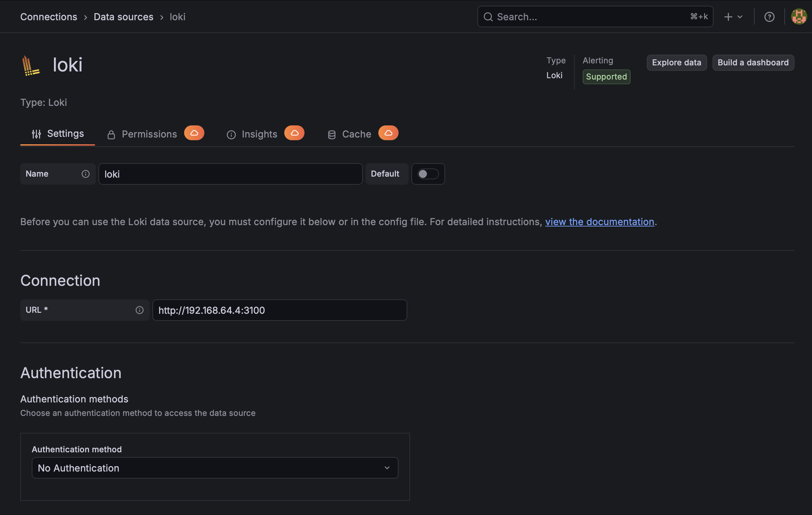Click the 'Authentication method' field label

tap(77, 449)
